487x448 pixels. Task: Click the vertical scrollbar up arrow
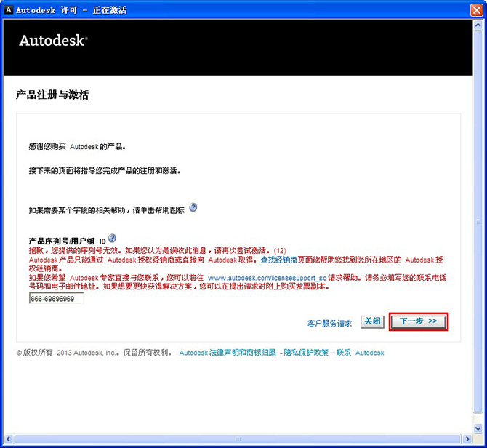[x=478, y=25]
